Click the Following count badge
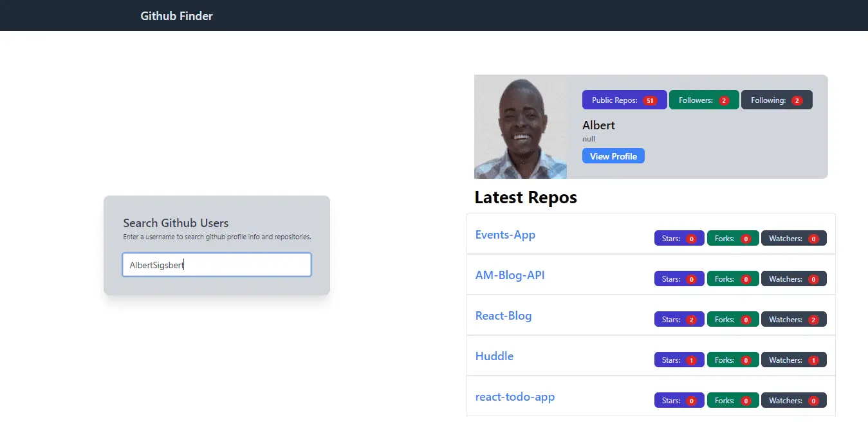Viewport: 868px width, 429px height. point(776,100)
